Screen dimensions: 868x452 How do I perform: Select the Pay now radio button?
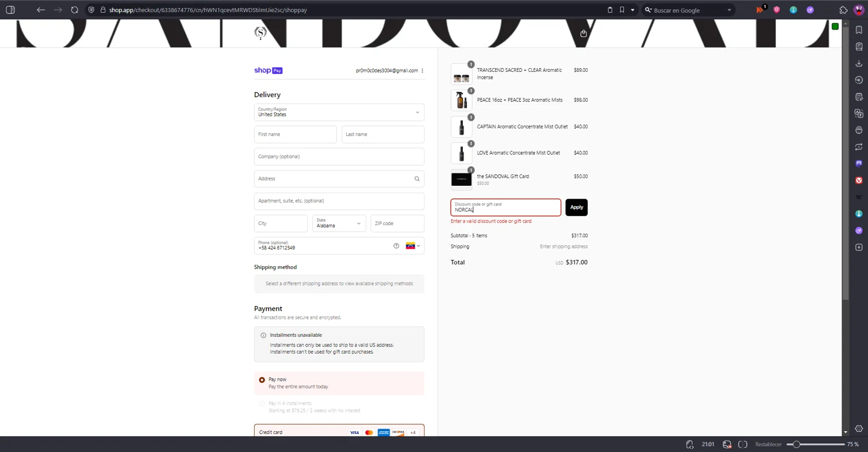(x=262, y=380)
